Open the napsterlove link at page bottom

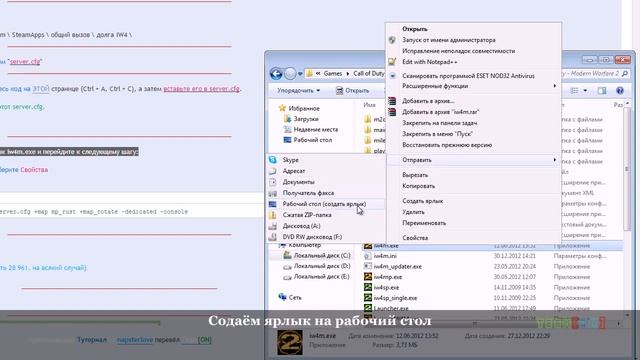pos(135,340)
